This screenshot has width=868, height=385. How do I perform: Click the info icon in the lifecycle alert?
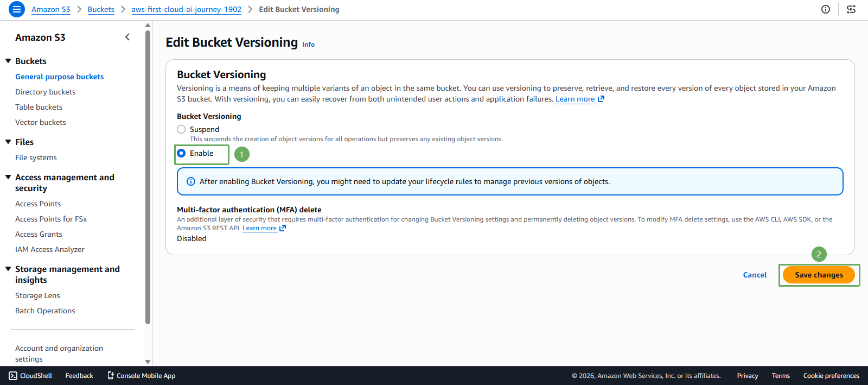191,181
